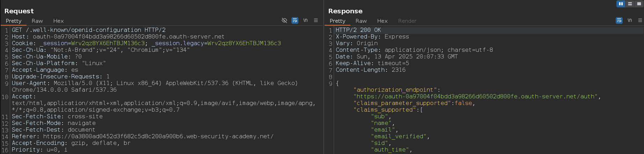
Task: Click the Host header line in request
Action: [118, 37]
